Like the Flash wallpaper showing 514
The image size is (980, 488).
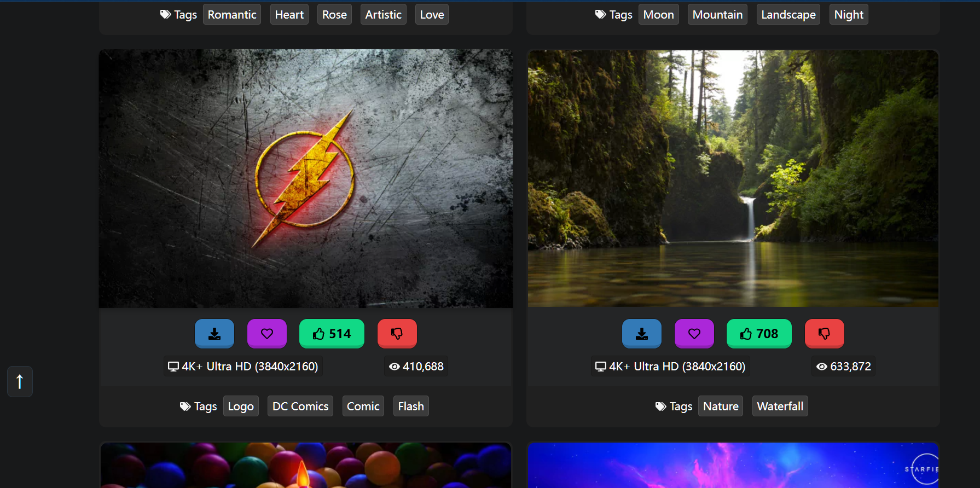(x=332, y=334)
